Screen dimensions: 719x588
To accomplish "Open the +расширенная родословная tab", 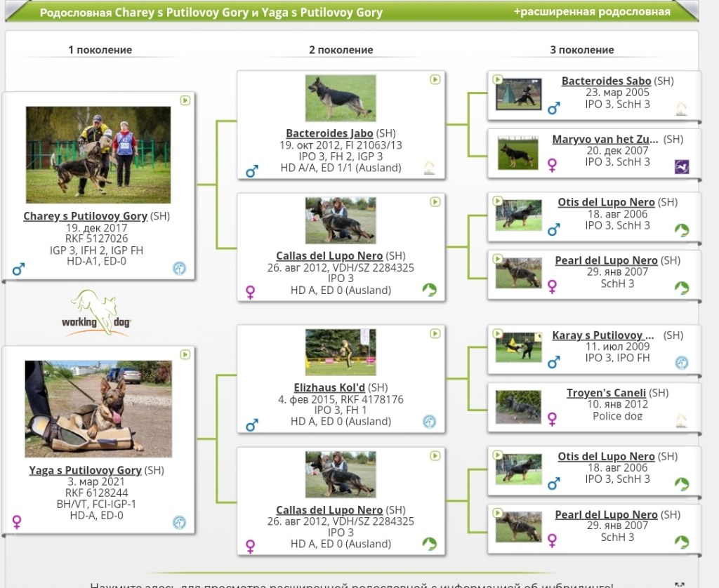I will [591, 12].
